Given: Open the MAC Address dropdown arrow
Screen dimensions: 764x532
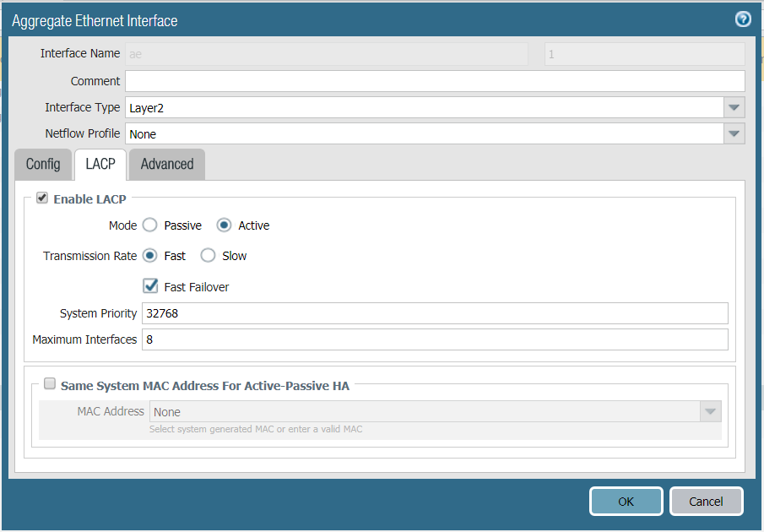Looking at the screenshot, I should (711, 412).
